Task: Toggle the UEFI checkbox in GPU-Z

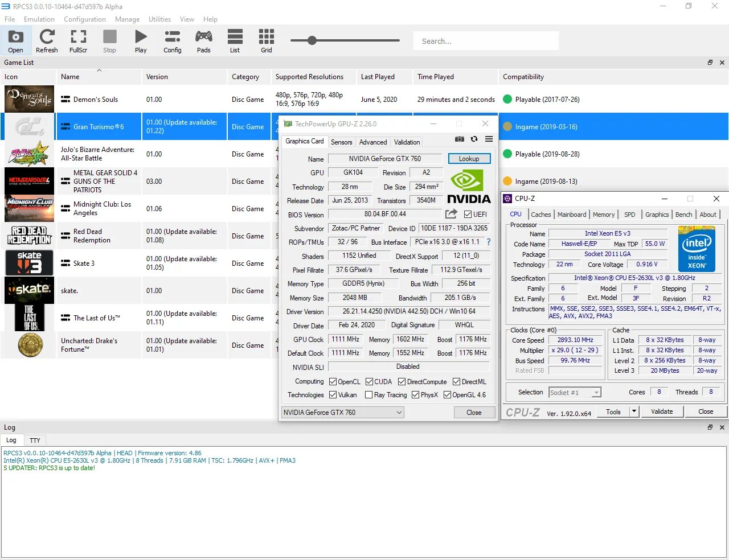Action: [x=468, y=215]
